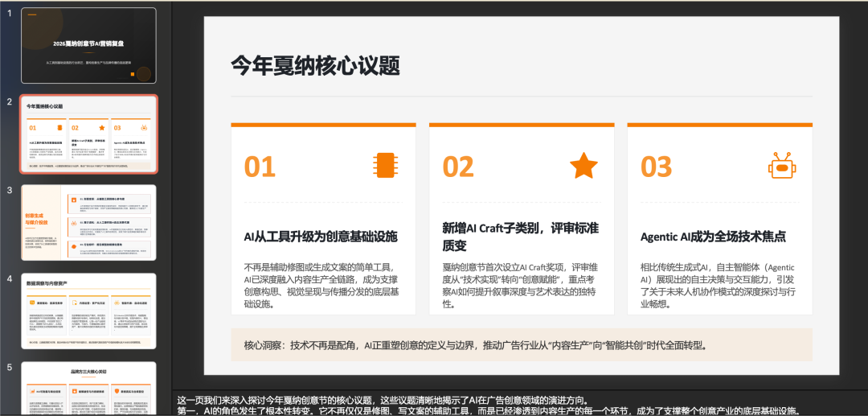Click 品牌方三大核心关切 title inside slide 5 thumbnail
The height and width of the screenshot is (416, 868).
pyautogui.click(x=88, y=372)
